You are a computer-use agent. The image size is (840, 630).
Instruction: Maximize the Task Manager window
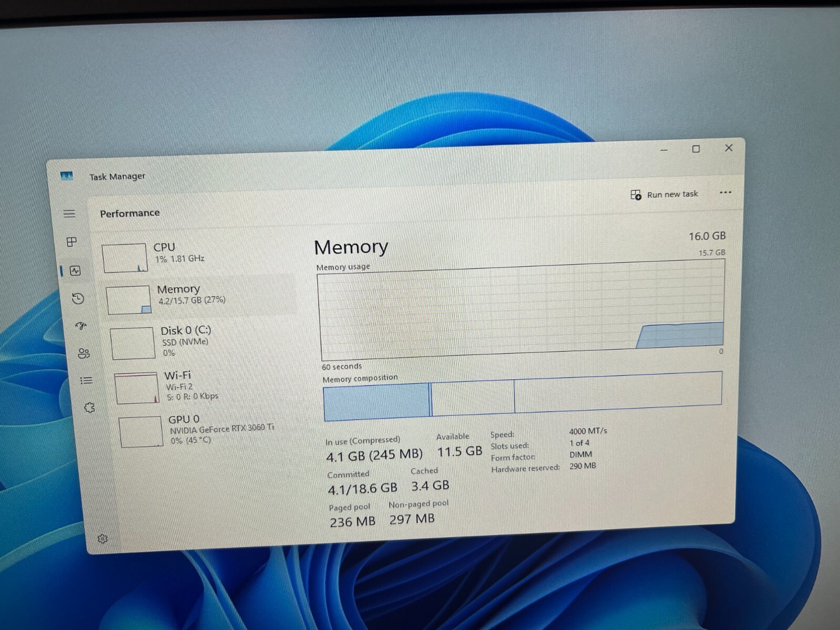pos(696,149)
